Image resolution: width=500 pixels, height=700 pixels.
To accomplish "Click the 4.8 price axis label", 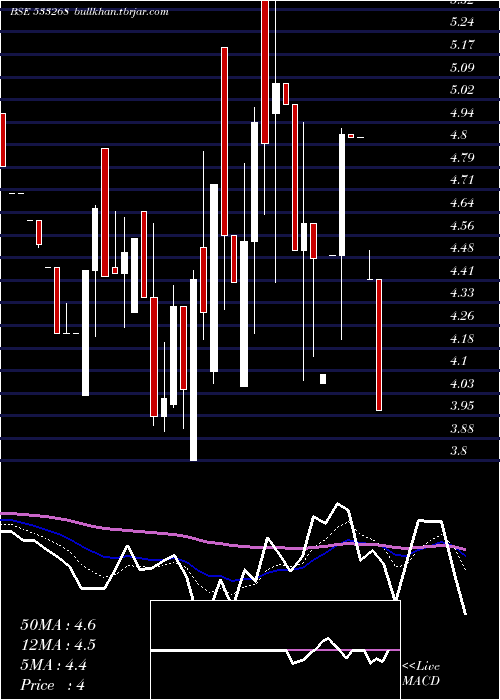I will [x=459, y=135].
